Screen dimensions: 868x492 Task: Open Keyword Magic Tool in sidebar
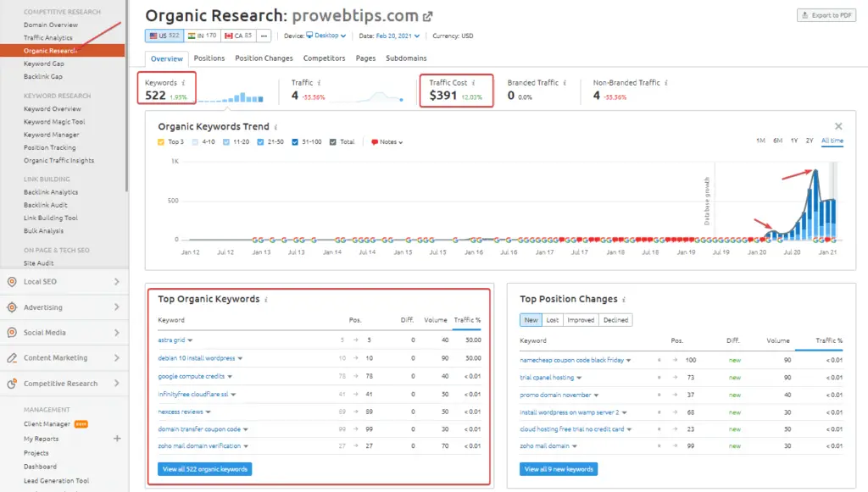pos(54,122)
